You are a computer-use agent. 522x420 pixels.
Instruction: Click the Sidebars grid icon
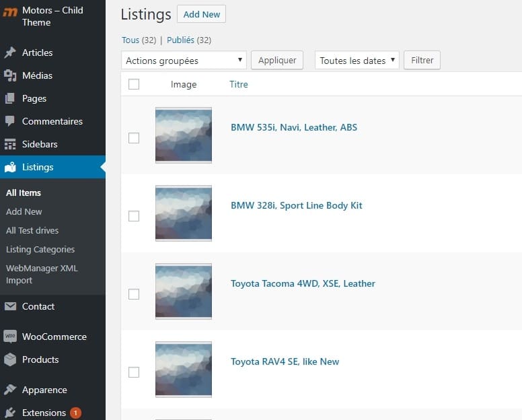pyautogui.click(x=10, y=144)
